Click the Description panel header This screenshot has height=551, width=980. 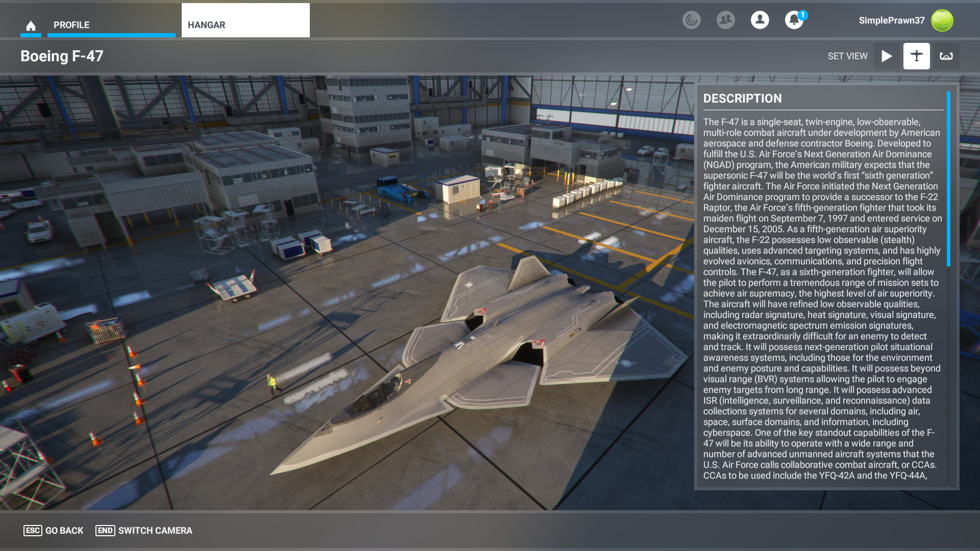(742, 98)
